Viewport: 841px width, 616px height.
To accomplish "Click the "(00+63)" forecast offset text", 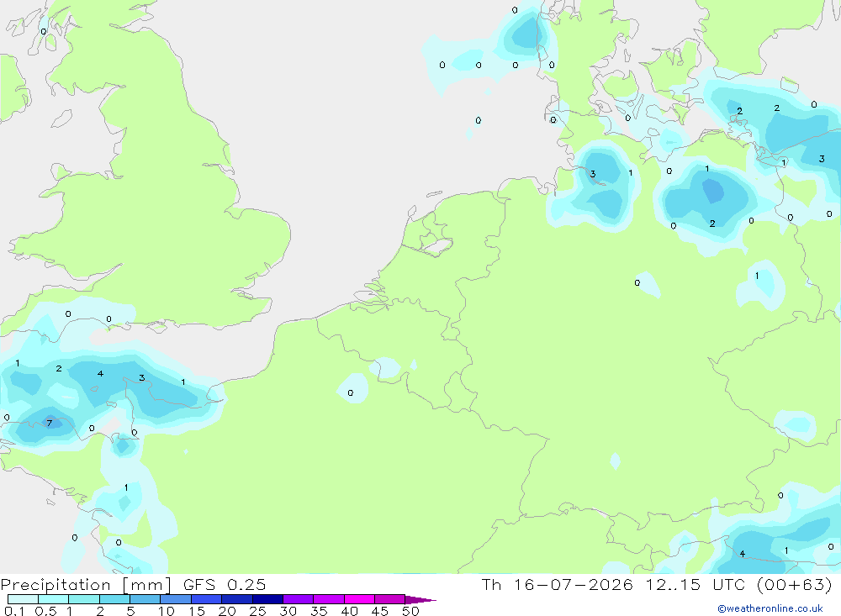I will (x=795, y=584).
